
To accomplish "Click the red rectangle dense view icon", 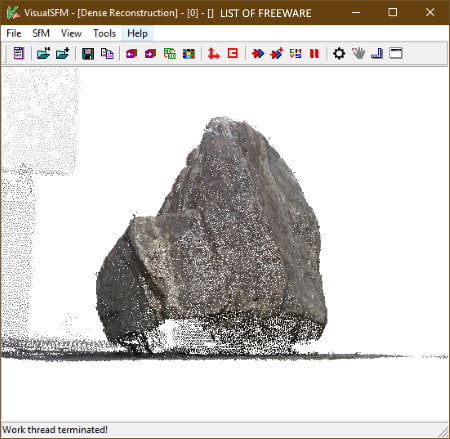I will 233,53.
